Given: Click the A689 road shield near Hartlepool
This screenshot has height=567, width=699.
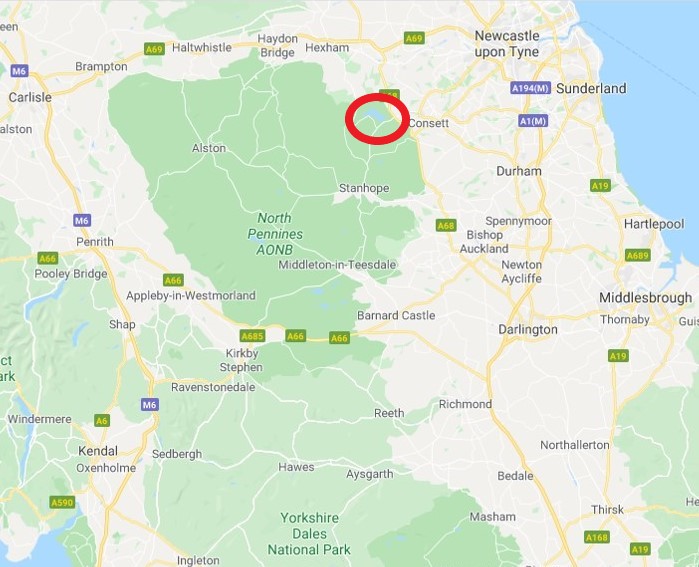Looking at the screenshot, I should click(638, 255).
